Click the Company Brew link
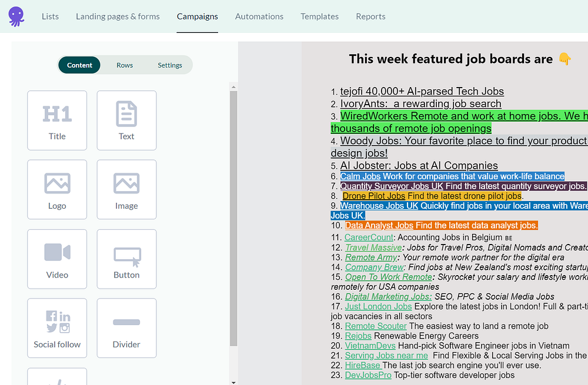This screenshot has width=588, height=385. coord(374,267)
